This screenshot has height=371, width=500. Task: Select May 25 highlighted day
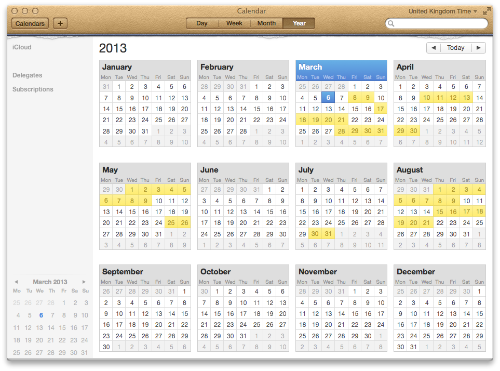pos(171,222)
